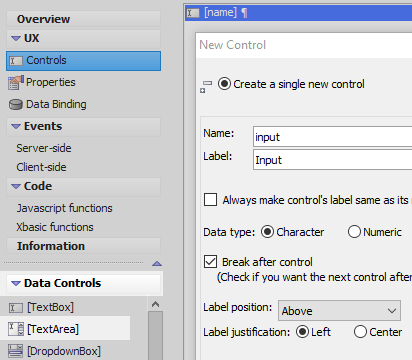Open Javascript functions
The height and width of the screenshot is (360, 412).
pyautogui.click(x=65, y=208)
